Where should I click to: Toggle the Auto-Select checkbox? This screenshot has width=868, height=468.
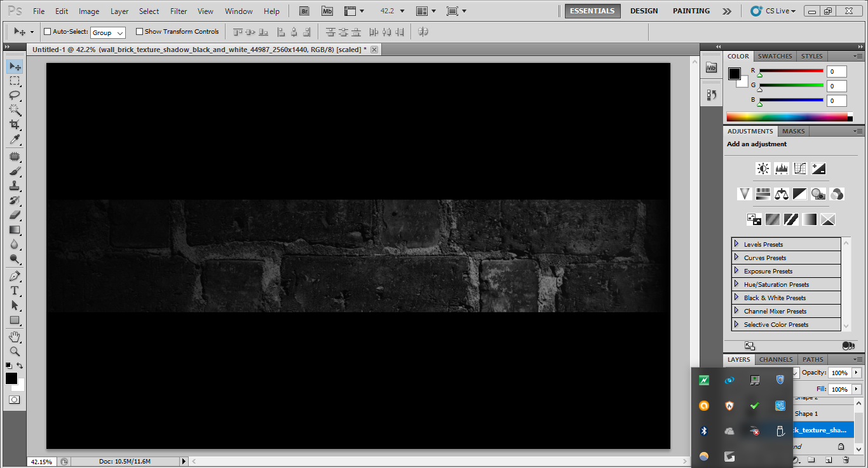[47, 32]
